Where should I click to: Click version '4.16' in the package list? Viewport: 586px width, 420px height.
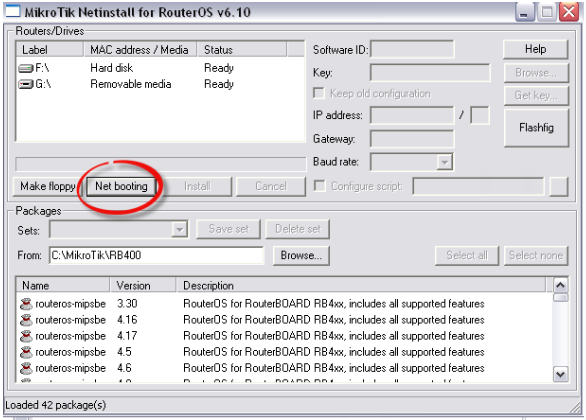pos(127,319)
